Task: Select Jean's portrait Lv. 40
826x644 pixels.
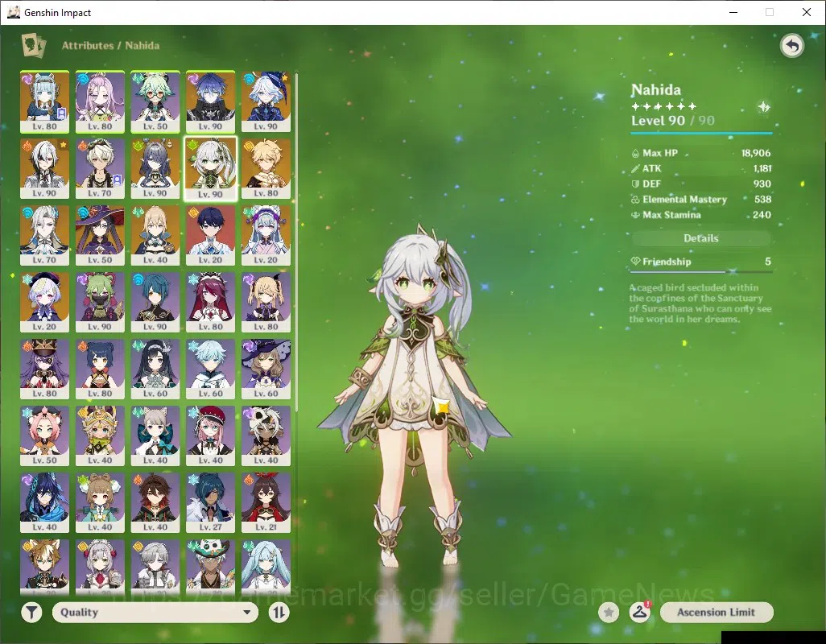Action: point(155,235)
